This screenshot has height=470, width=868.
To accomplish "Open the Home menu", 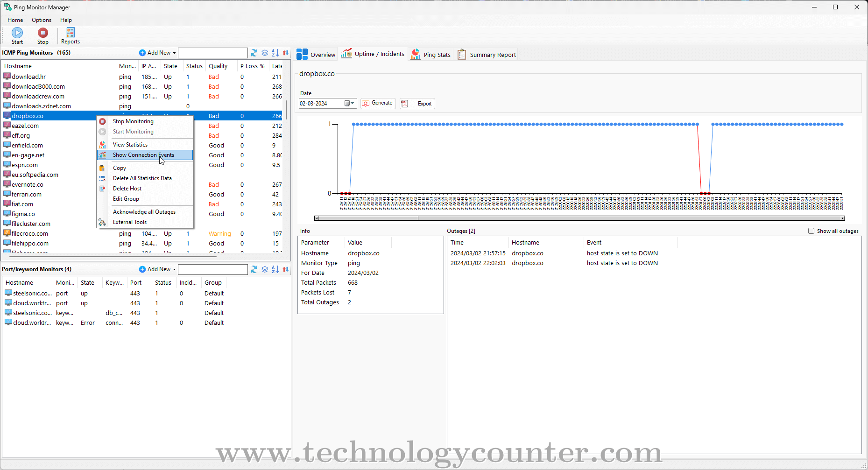I will [15, 20].
